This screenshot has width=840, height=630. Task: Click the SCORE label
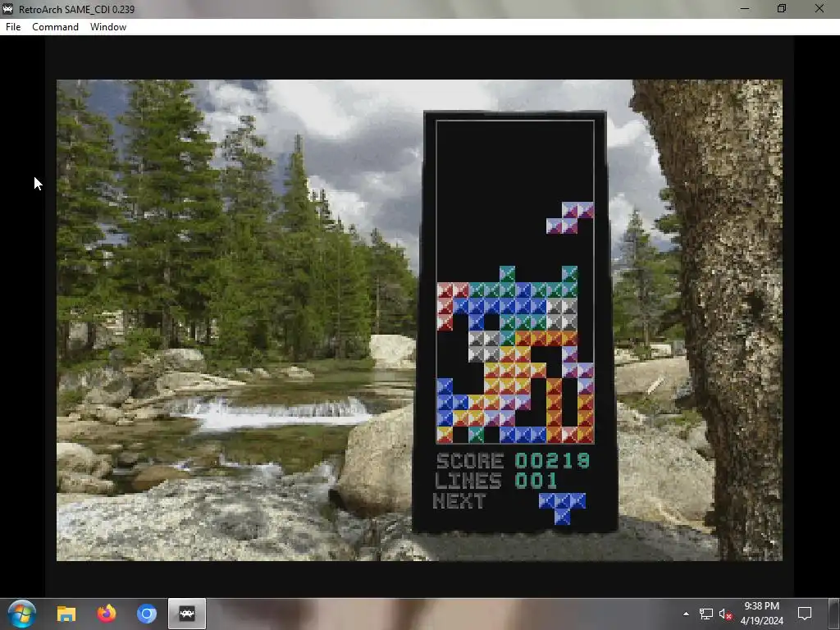(470, 461)
